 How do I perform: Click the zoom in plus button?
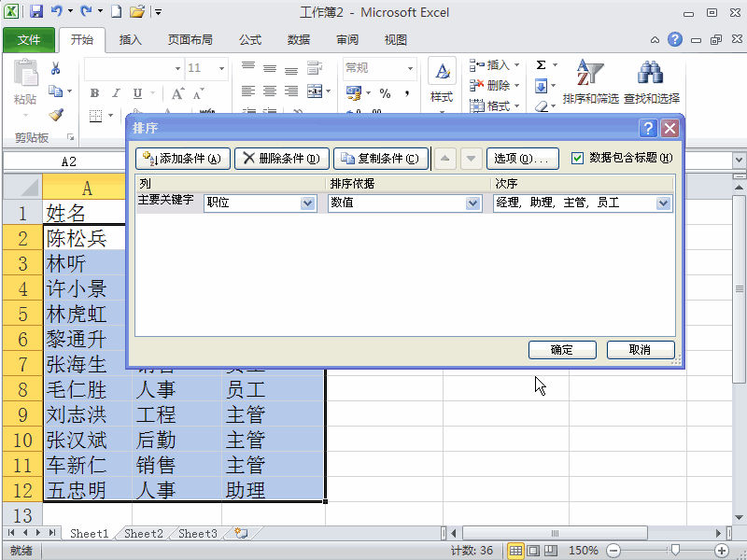click(722, 551)
